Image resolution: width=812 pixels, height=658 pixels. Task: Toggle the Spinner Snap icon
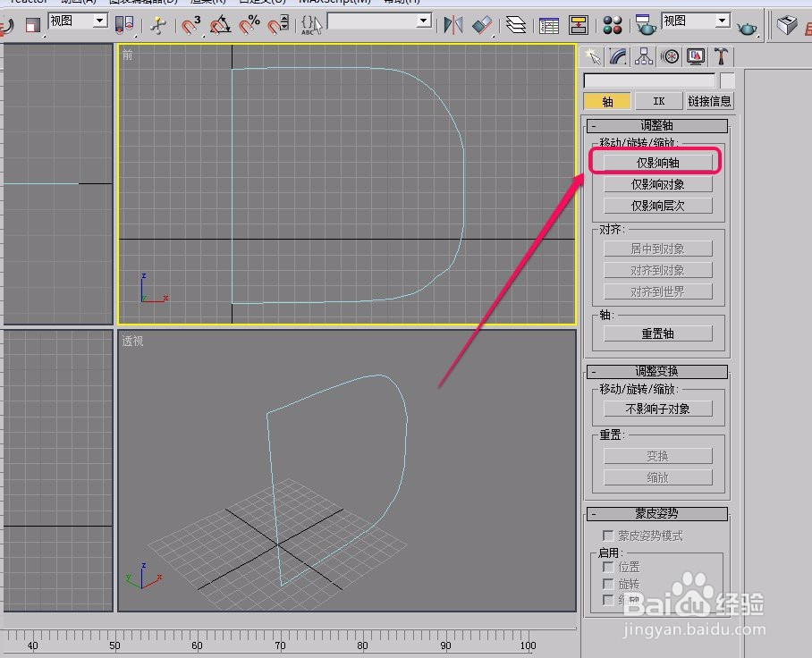tap(278, 24)
